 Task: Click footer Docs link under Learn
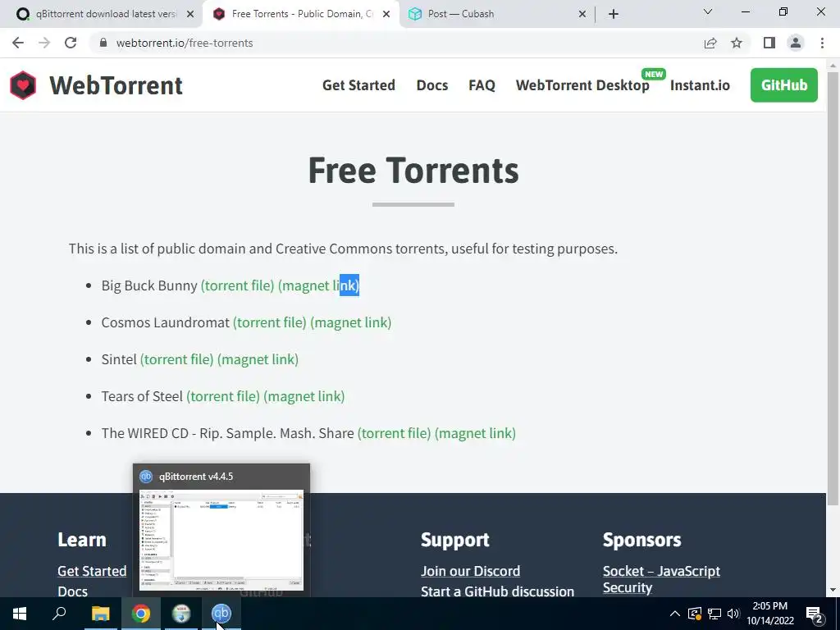[72, 591]
